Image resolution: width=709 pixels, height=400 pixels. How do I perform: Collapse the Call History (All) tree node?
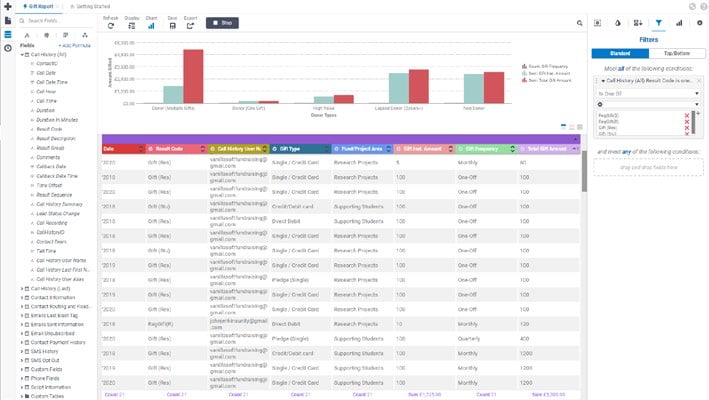(22, 55)
